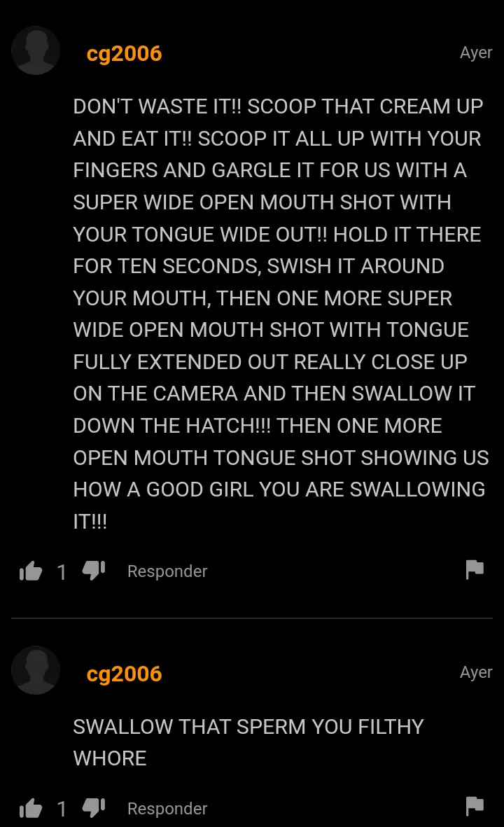This screenshot has width=504, height=827.
Task: Click the like count of the second comment
Action: [62, 809]
